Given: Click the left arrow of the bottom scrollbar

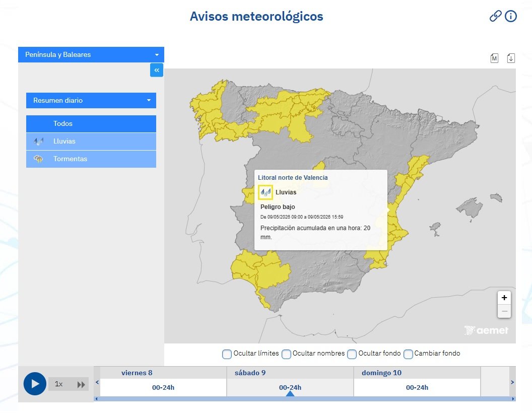Looking at the screenshot, I should click(x=96, y=399).
